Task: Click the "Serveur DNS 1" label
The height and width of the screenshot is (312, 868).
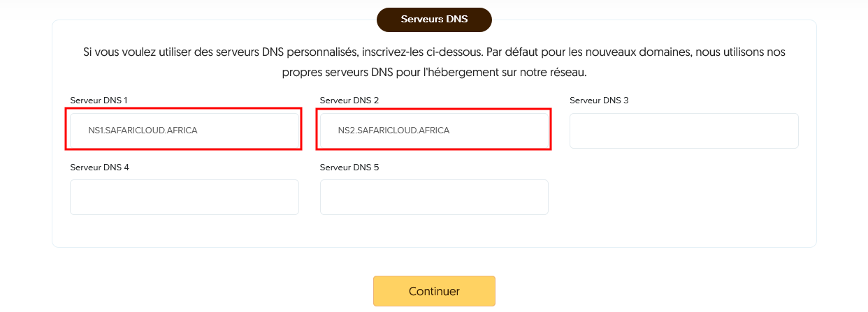Action: click(x=99, y=101)
